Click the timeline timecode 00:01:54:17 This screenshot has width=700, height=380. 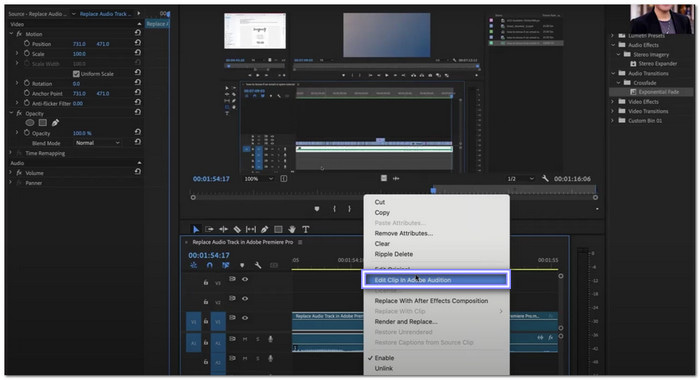pyautogui.click(x=208, y=255)
